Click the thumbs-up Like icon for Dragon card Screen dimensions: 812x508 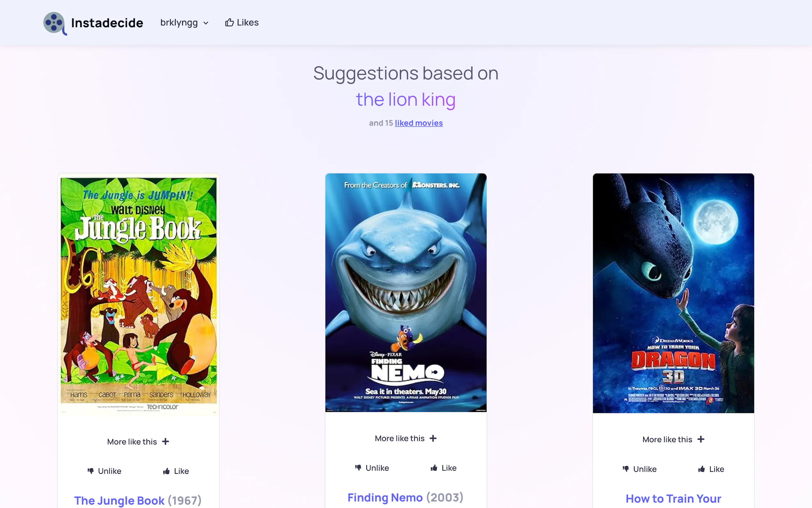pos(701,469)
